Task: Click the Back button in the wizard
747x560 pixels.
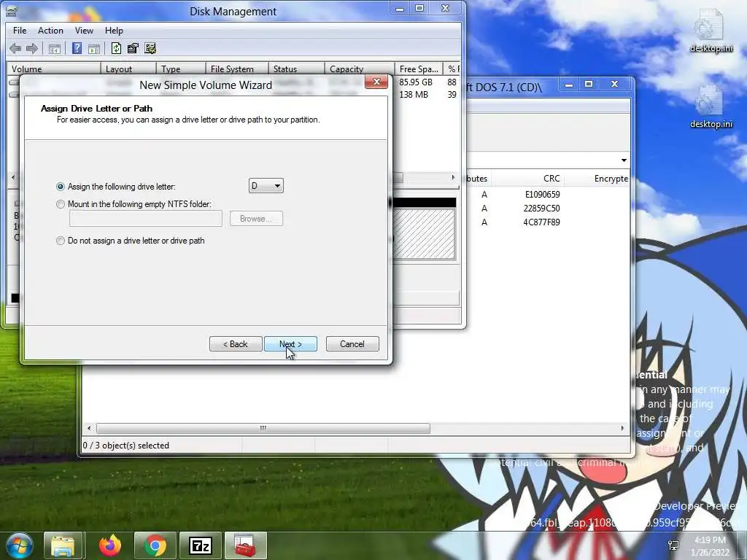Action: coord(236,344)
